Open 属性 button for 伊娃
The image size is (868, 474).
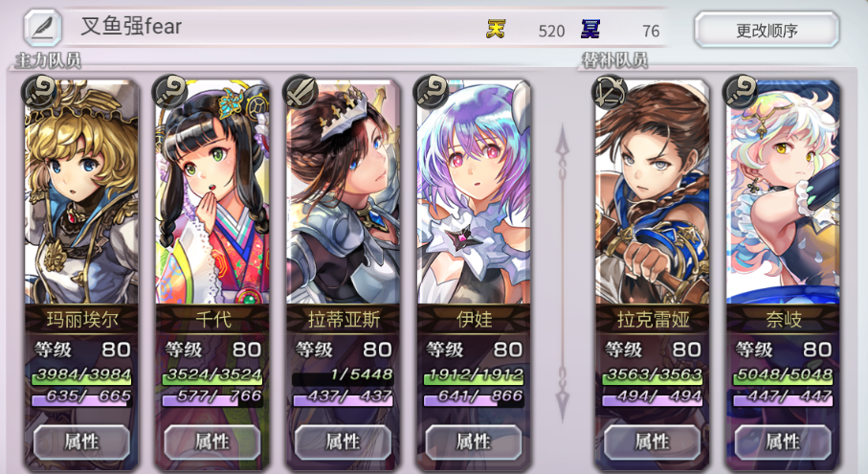pos(474,441)
